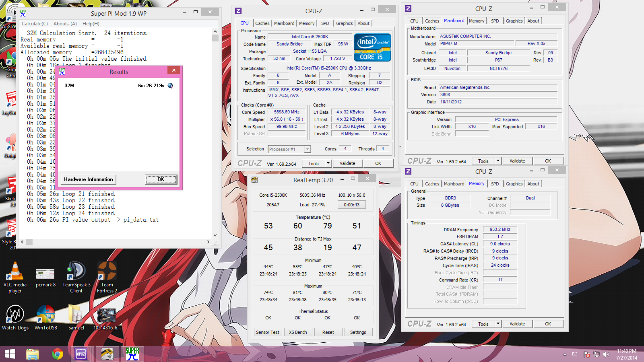
Task: Launch the TeamSpeak 3 Client shortcut
Action: click(x=76, y=277)
